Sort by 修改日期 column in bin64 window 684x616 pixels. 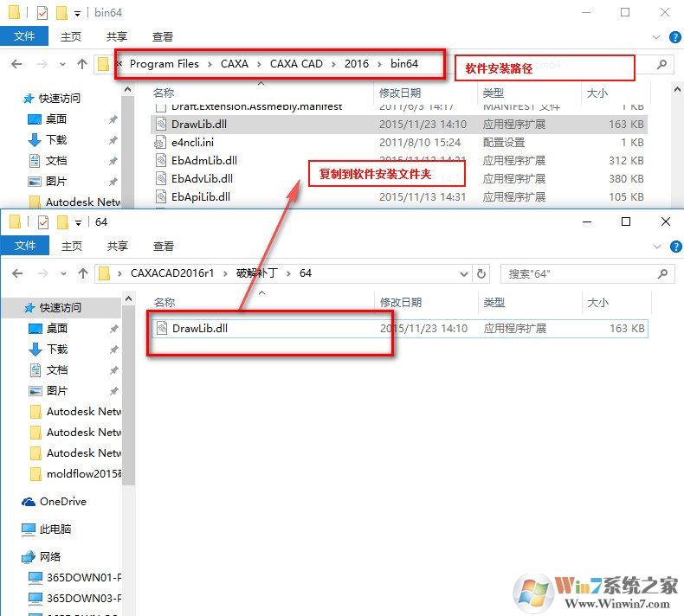coord(400,93)
